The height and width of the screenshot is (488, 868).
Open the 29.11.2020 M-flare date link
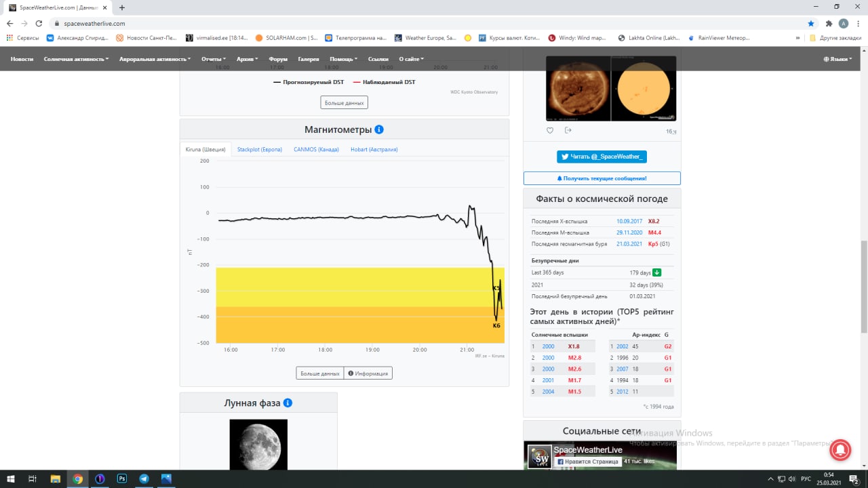pos(629,232)
